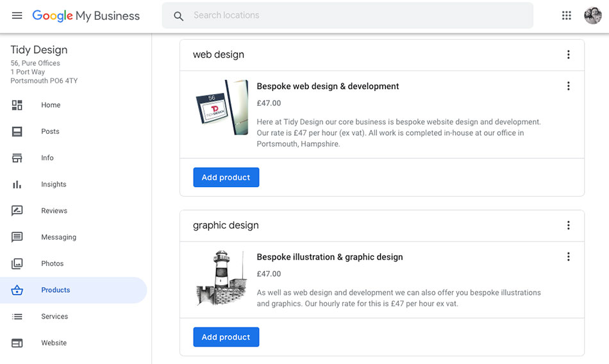Click the Products basket icon
The height and width of the screenshot is (364, 609).
[17, 290]
